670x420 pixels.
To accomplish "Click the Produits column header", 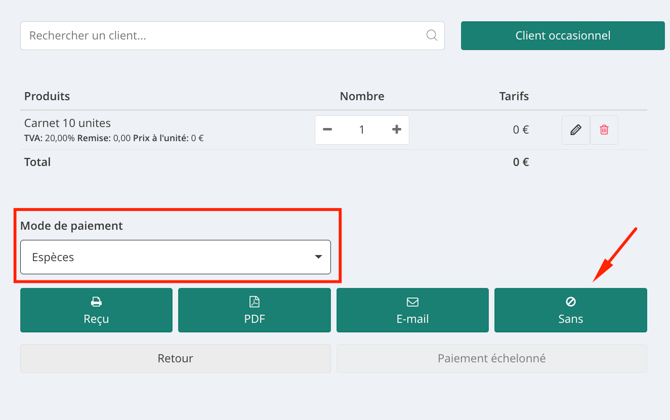I will (x=47, y=96).
